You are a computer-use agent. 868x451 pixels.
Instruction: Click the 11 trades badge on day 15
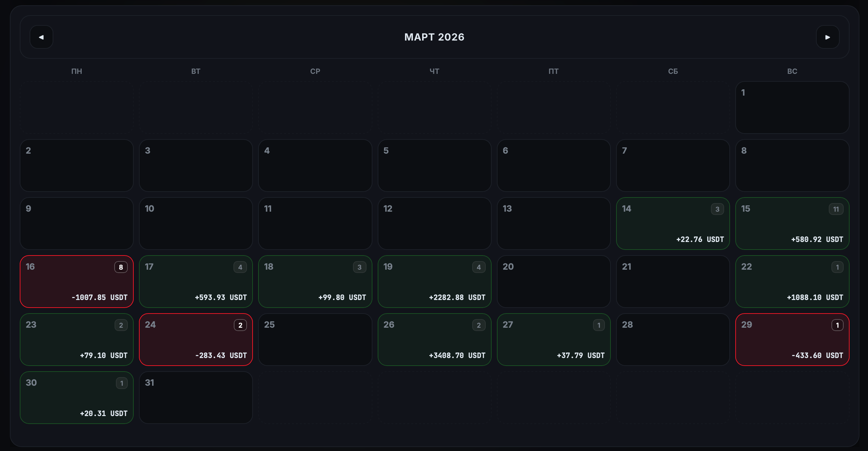[836, 209]
